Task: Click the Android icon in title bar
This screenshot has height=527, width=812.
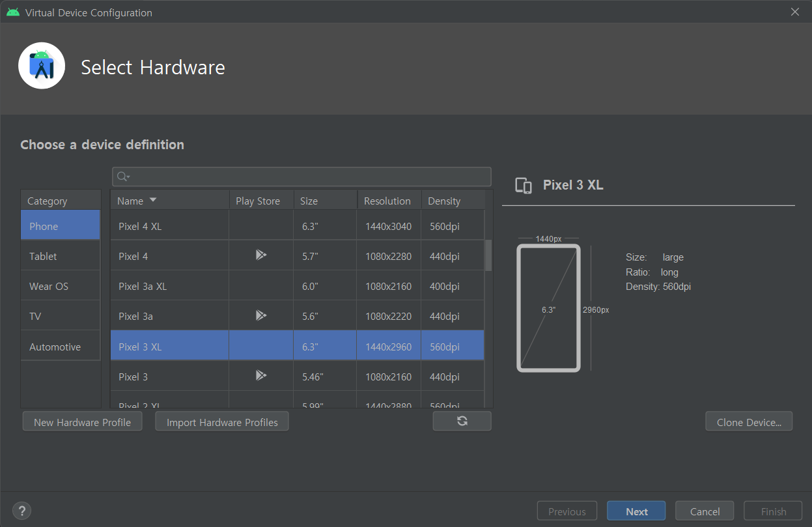Action: point(13,12)
